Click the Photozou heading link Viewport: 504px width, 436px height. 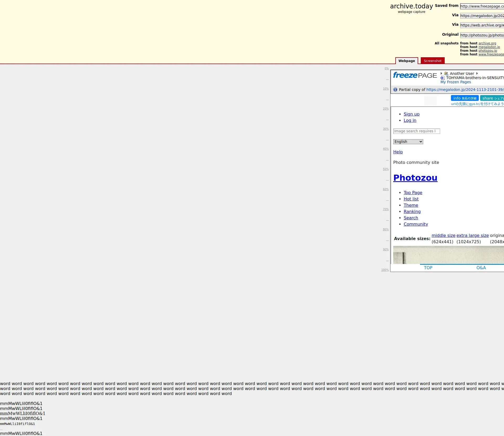(x=415, y=178)
